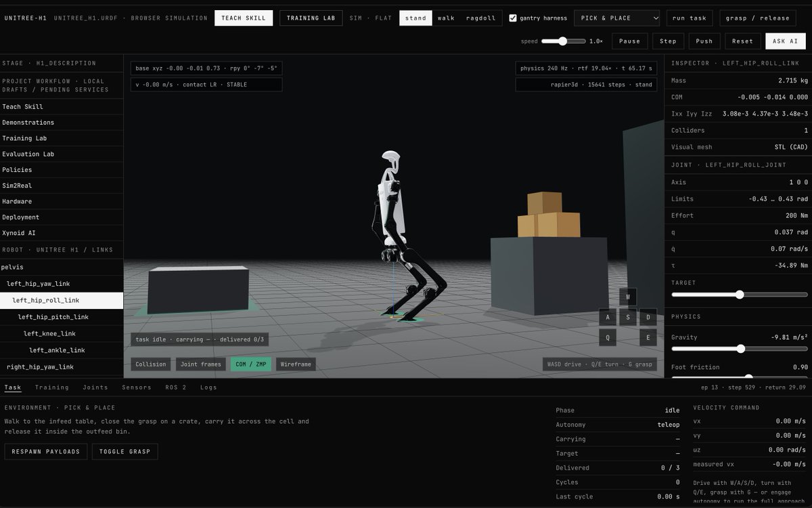Open Sim2Real in sidebar
Viewport: 812px width, 508px height.
click(62, 186)
